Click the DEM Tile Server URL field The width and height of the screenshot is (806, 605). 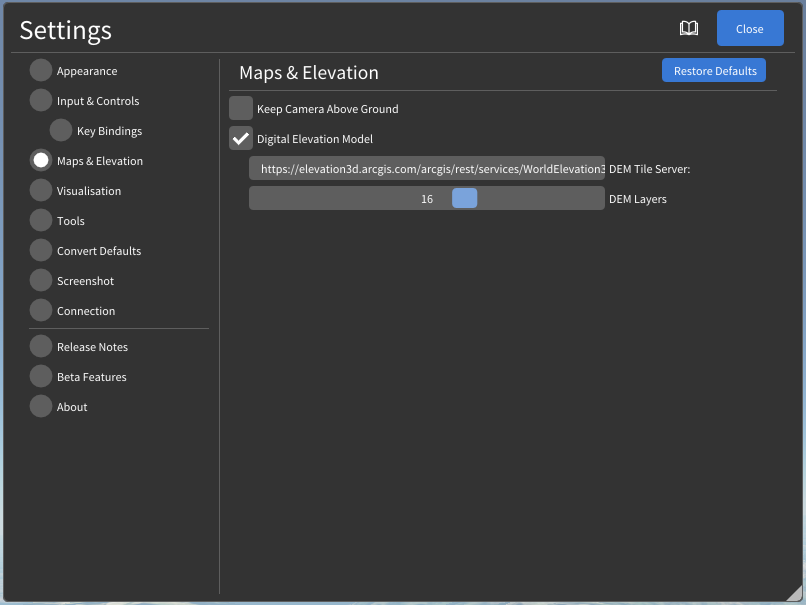pyautogui.click(x=427, y=169)
